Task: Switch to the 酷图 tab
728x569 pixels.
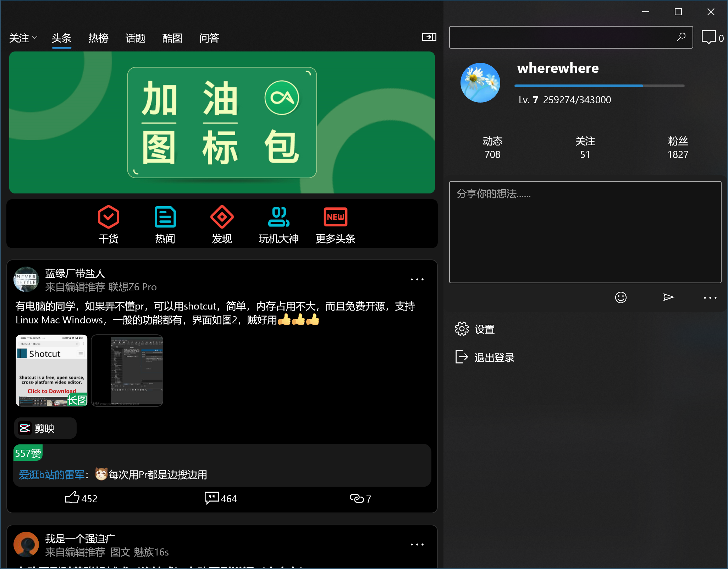Action: [172, 38]
